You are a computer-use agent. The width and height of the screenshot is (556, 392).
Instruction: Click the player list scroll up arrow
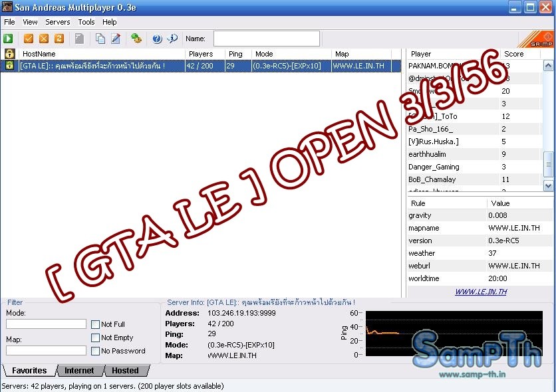[x=548, y=66]
